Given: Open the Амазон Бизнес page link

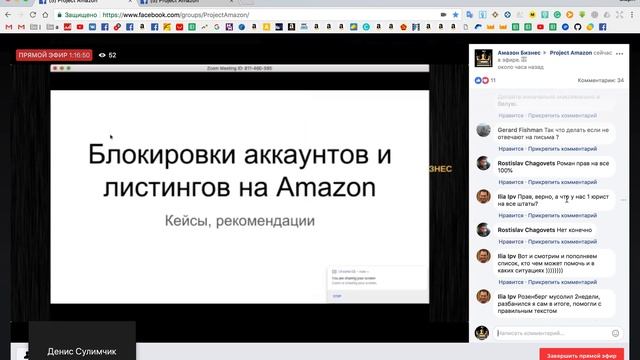Looking at the screenshot, I should point(518,53).
